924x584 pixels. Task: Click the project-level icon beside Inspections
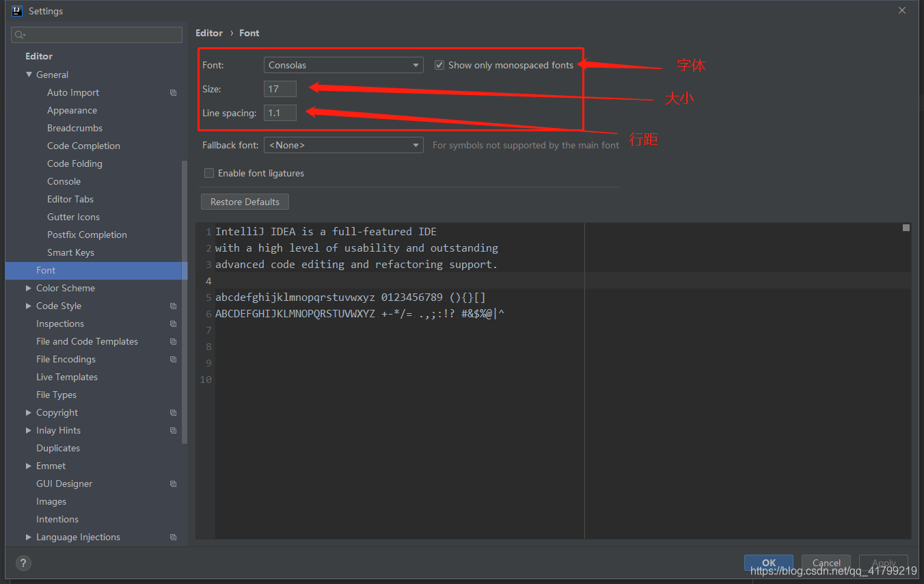[x=173, y=323]
